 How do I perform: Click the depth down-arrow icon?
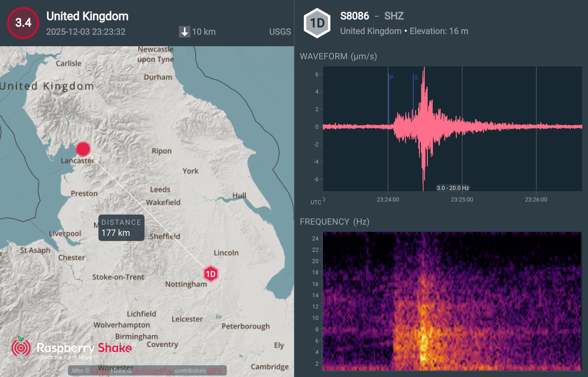tap(184, 32)
